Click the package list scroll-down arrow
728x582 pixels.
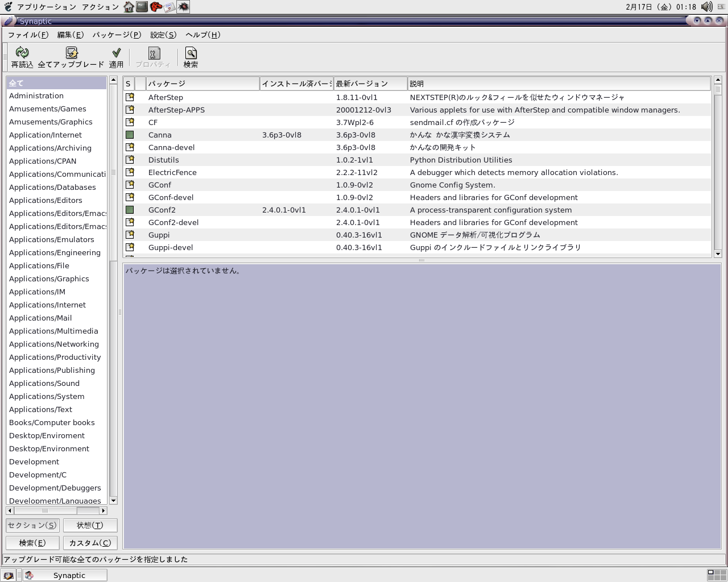click(x=717, y=254)
